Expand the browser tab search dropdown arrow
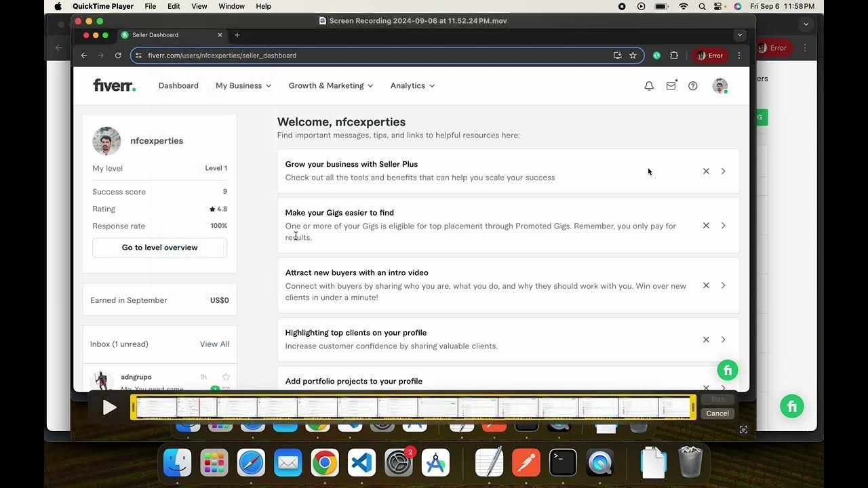Viewport: 868px width, 488px height. [740, 35]
